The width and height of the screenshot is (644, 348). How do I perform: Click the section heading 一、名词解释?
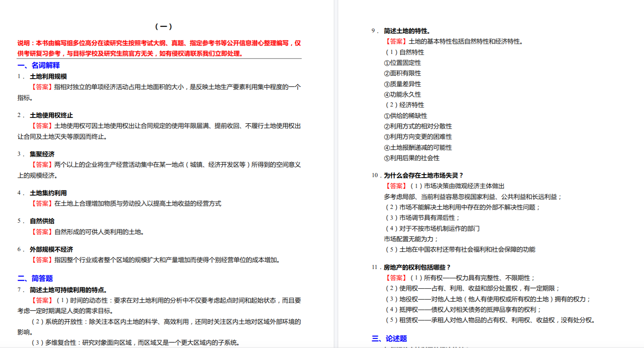(38, 65)
